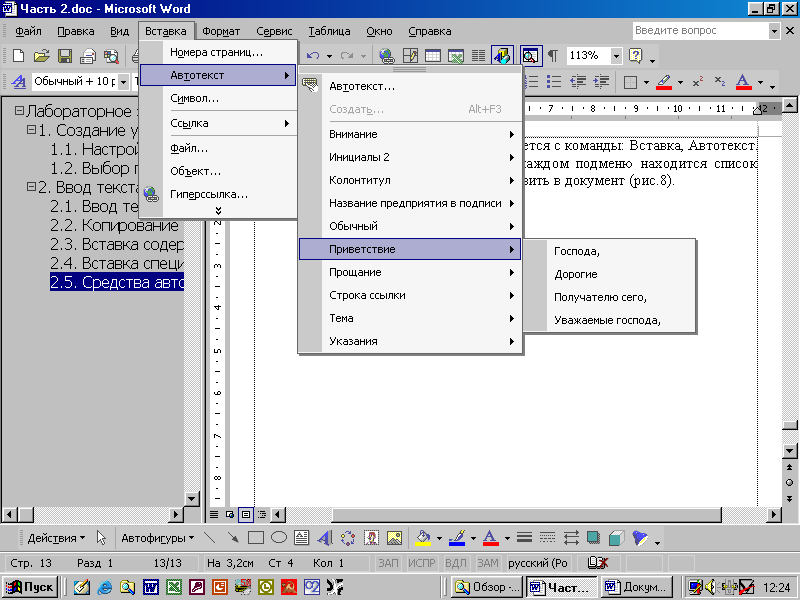
Task: Create a new blank document
Action: 18,56
